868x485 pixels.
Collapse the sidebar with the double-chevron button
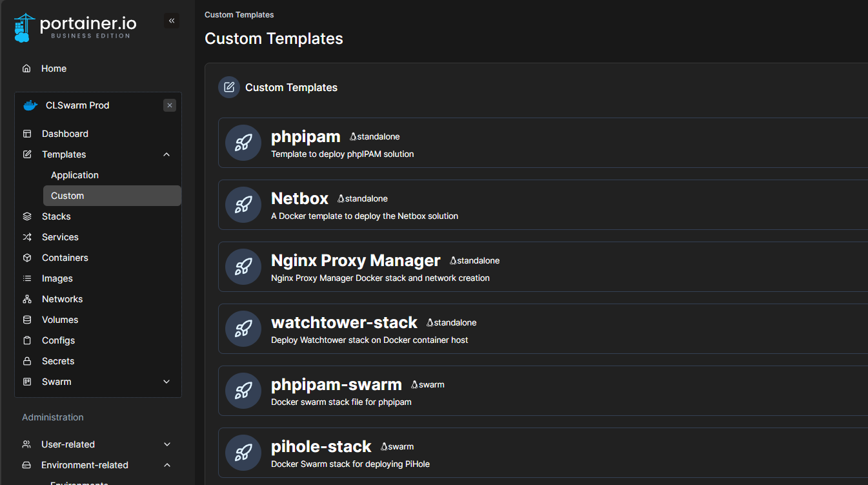pyautogui.click(x=172, y=20)
